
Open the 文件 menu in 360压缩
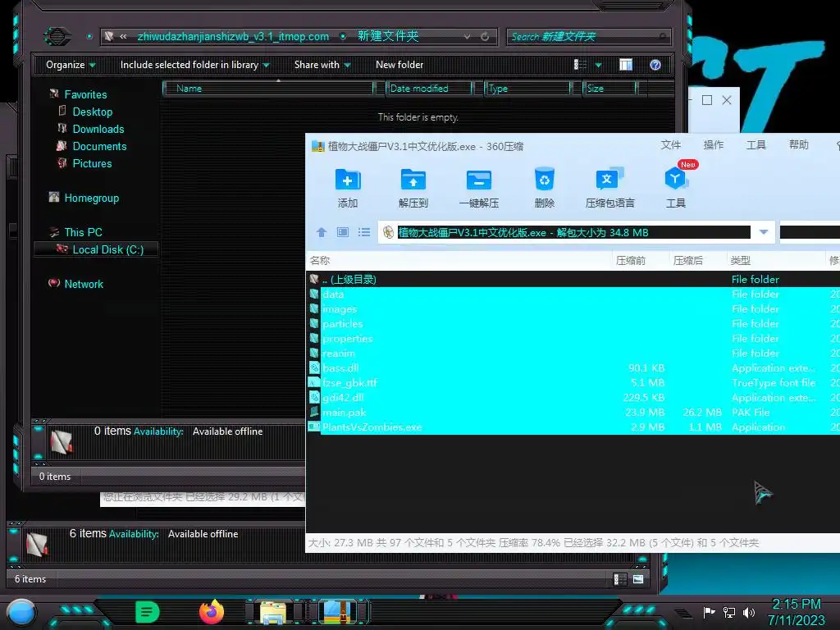coord(671,144)
